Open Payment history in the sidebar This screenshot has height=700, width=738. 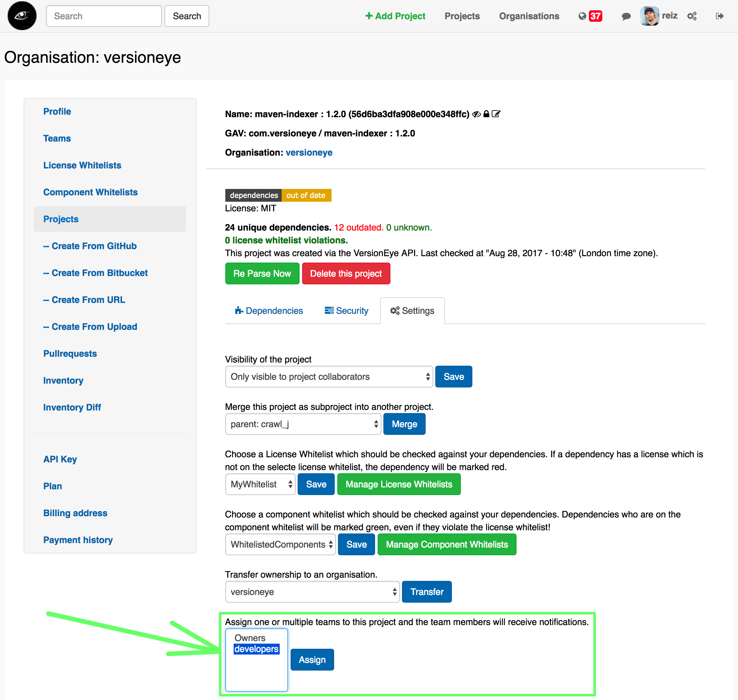[x=78, y=540]
